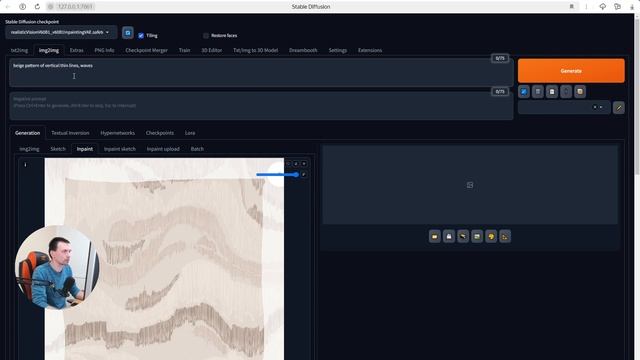Open the Extensions tab
Image resolution: width=640 pixels, height=360 pixels.
click(x=370, y=50)
